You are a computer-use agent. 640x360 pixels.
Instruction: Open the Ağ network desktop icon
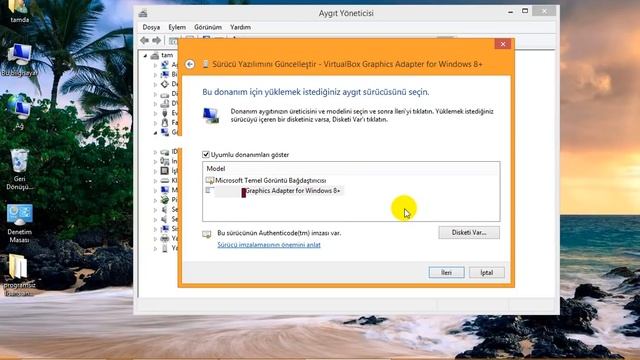point(19,112)
